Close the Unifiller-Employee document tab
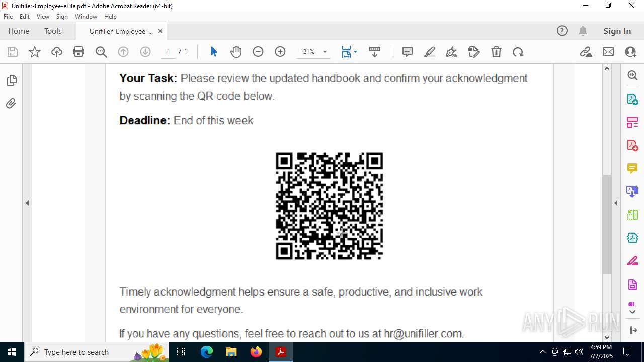This screenshot has height=362, width=644. tap(160, 31)
